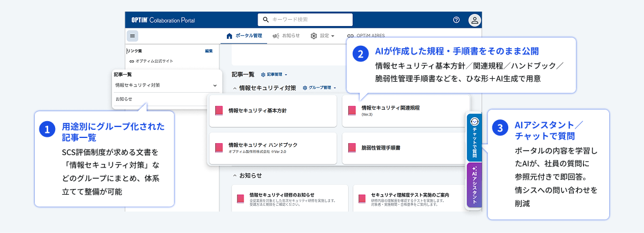The height and width of the screenshot is (233, 644).
Task: Switch to ポータル管理 tab
Action: 244,36
